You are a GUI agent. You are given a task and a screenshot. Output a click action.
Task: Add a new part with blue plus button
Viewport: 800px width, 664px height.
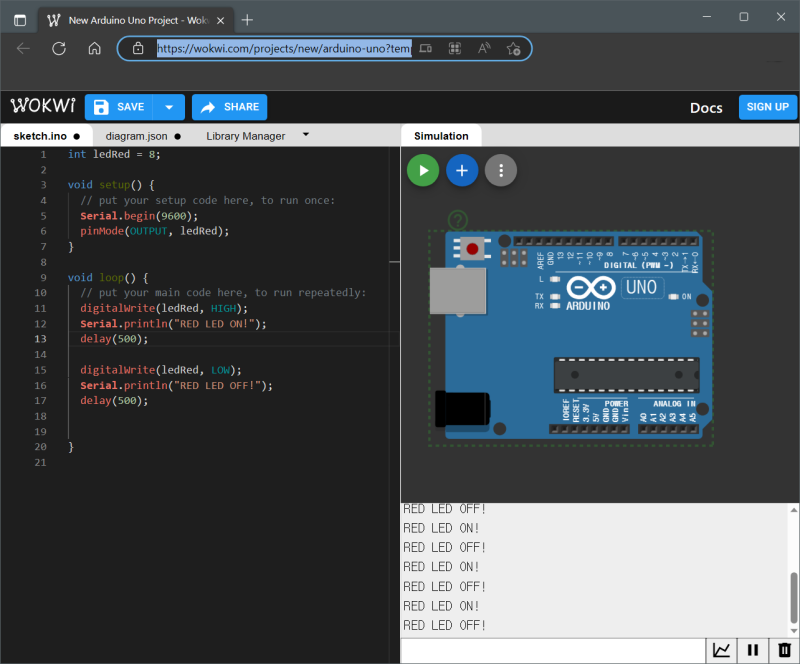[x=462, y=171]
